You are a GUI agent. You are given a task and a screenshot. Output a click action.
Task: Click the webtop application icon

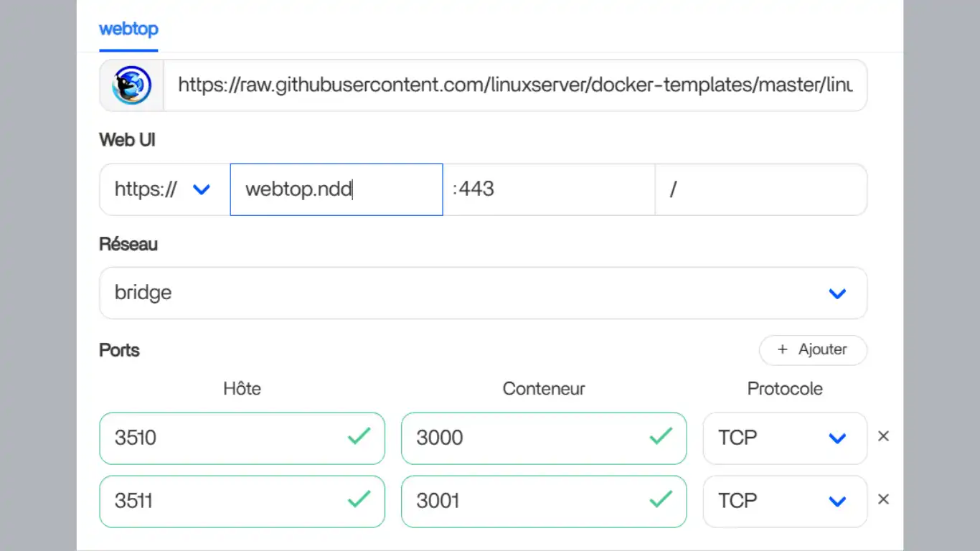coord(131,85)
